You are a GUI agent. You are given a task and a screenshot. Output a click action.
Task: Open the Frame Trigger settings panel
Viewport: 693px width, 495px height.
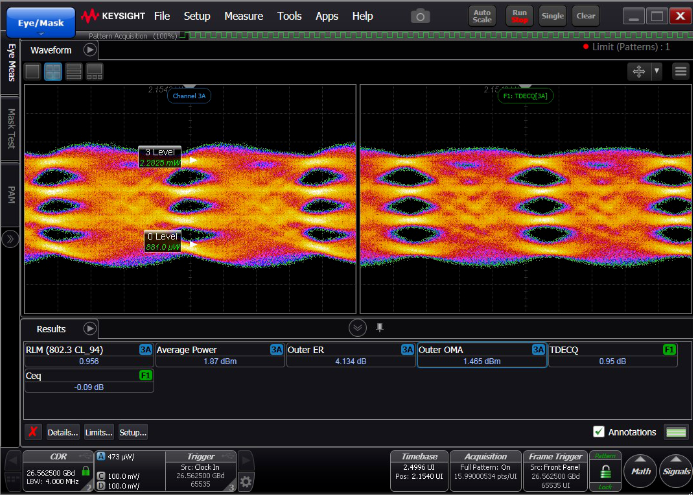(556, 471)
